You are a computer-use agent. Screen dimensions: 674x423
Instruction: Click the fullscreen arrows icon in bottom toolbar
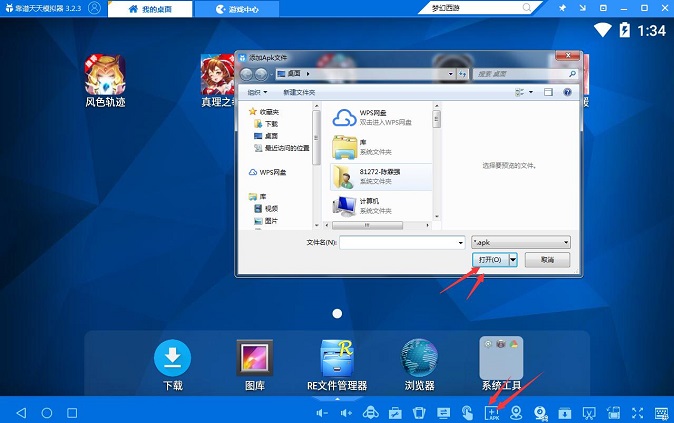(637, 413)
